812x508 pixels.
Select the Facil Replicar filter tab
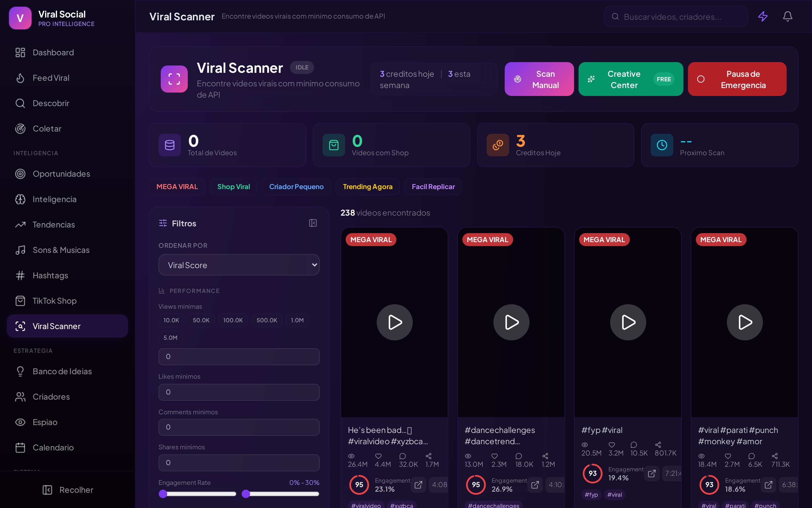click(x=433, y=187)
